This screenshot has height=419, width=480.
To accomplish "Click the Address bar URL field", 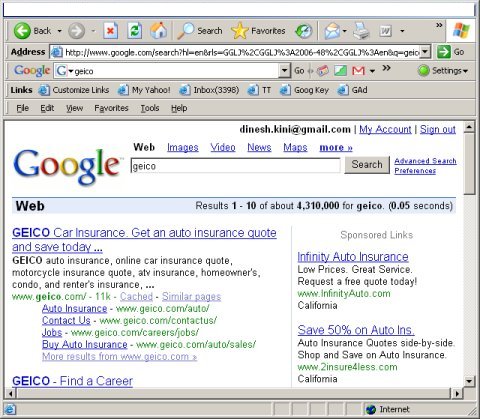I will [x=241, y=52].
